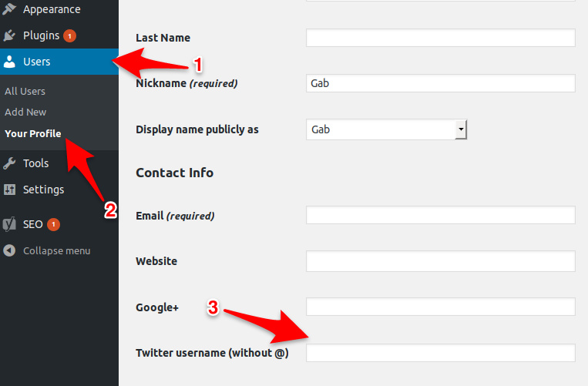Image resolution: width=588 pixels, height=386 pixels.
Task: Click the Plugins plug icon
Action: pos(9,35)
